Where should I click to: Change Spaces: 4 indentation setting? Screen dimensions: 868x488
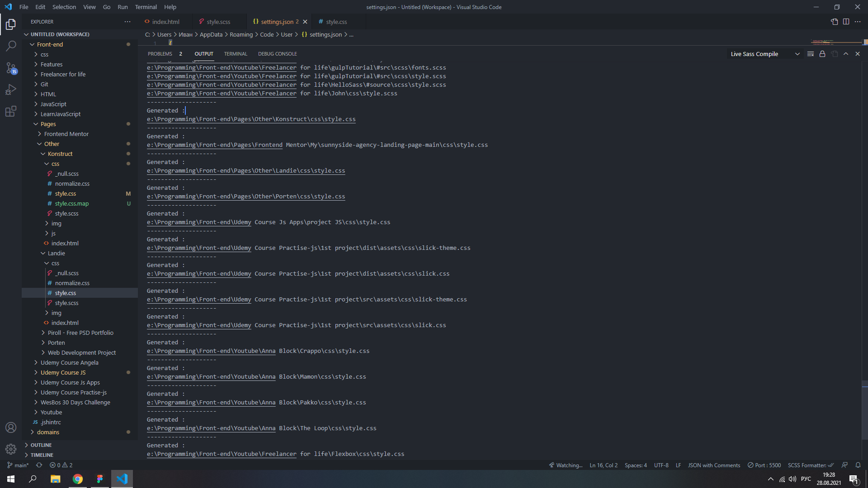point(636,465)
